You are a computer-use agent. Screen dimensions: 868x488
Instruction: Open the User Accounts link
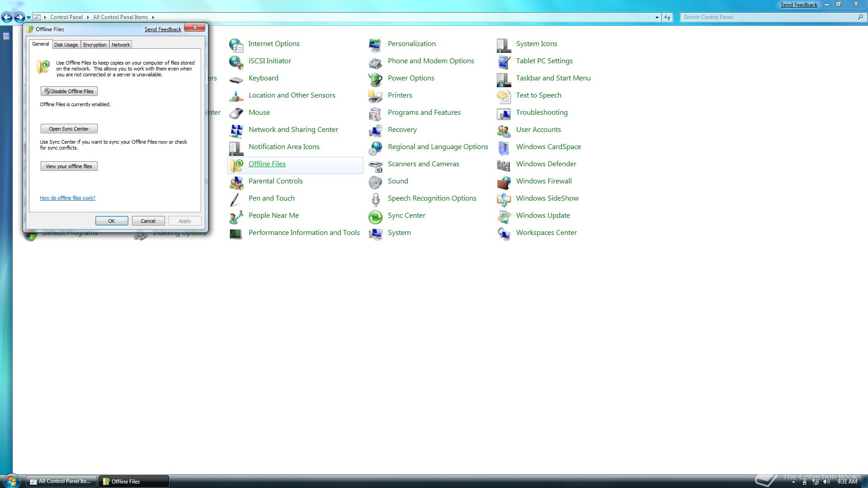(x=538, y=130)
